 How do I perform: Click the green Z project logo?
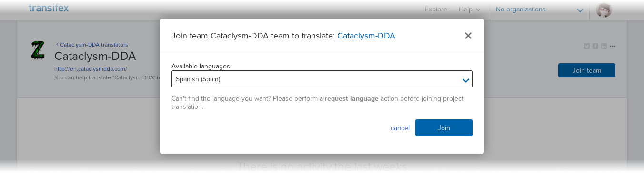coord(38,50)
